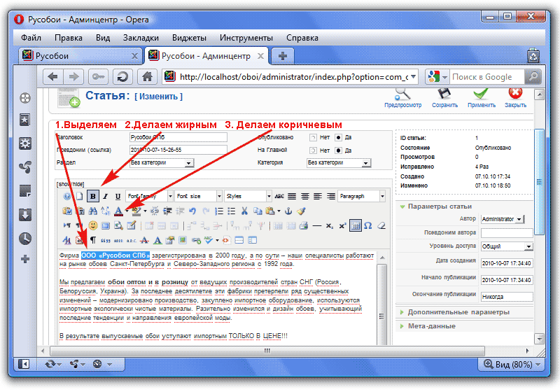Toggle bold formatting in the editor toolbar

(x=92, y=197)
